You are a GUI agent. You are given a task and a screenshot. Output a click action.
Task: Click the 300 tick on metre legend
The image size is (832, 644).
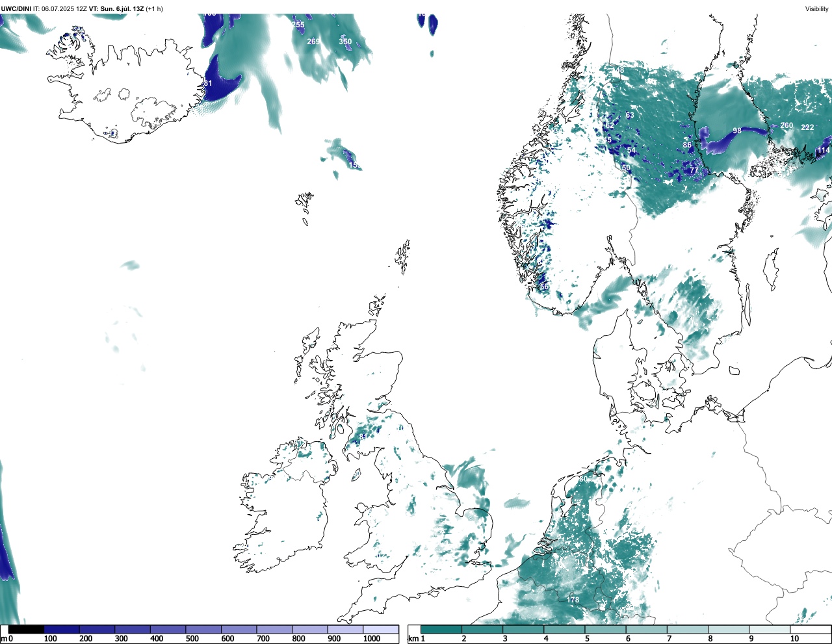[121, 639]
